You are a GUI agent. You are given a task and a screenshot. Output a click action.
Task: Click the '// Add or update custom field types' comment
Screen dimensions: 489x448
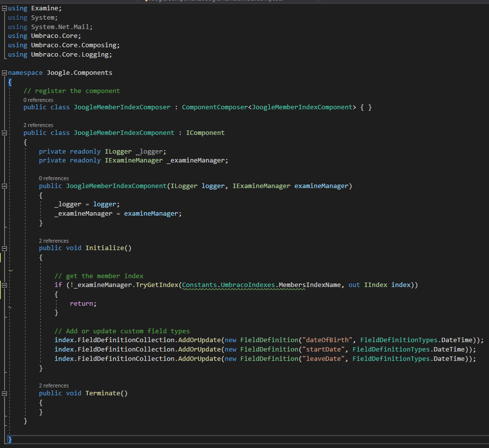(x=122, y=331)
